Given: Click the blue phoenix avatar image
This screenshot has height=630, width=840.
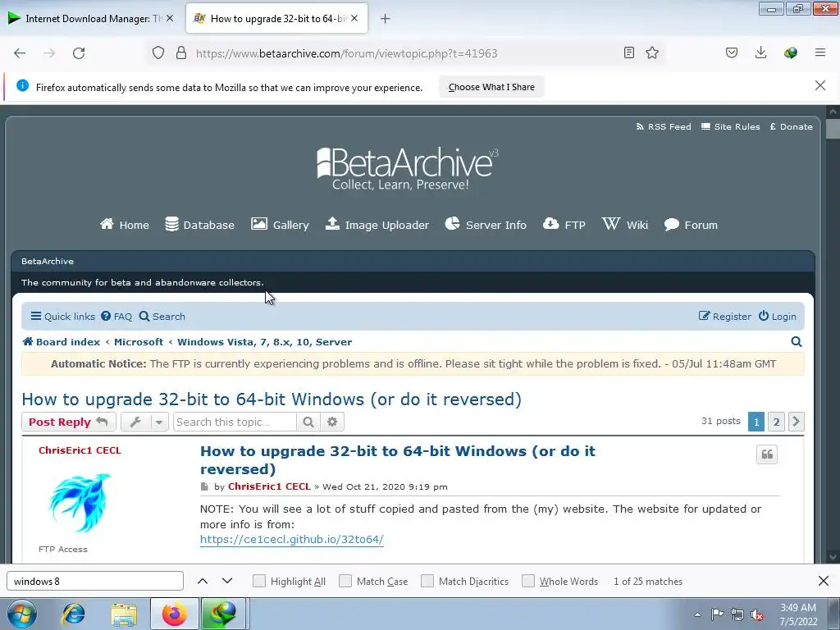Looking at the screenshot, I should 80,503.
